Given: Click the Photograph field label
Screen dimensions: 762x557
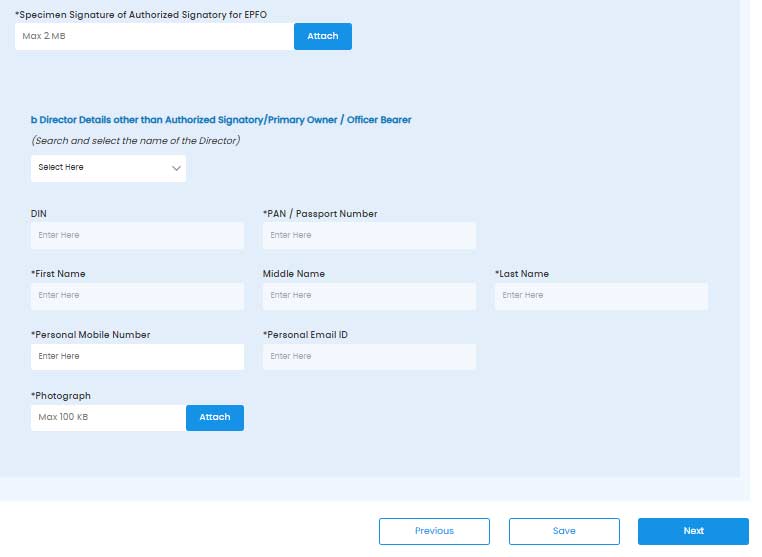Looking at the screenshot, I should [x=61, y=396].
